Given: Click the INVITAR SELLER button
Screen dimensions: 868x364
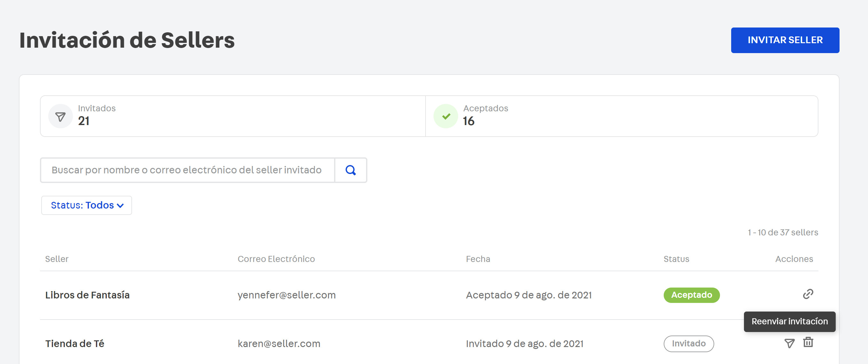Looking at the screenshot, I should tap(785, 40).
